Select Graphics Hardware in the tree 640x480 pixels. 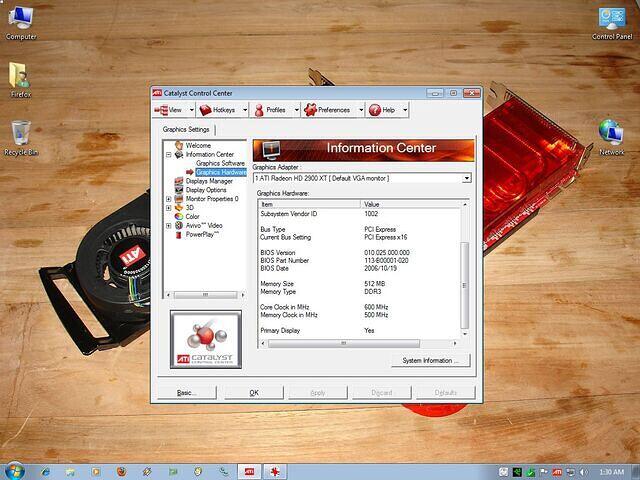click(x=221, y=172)
